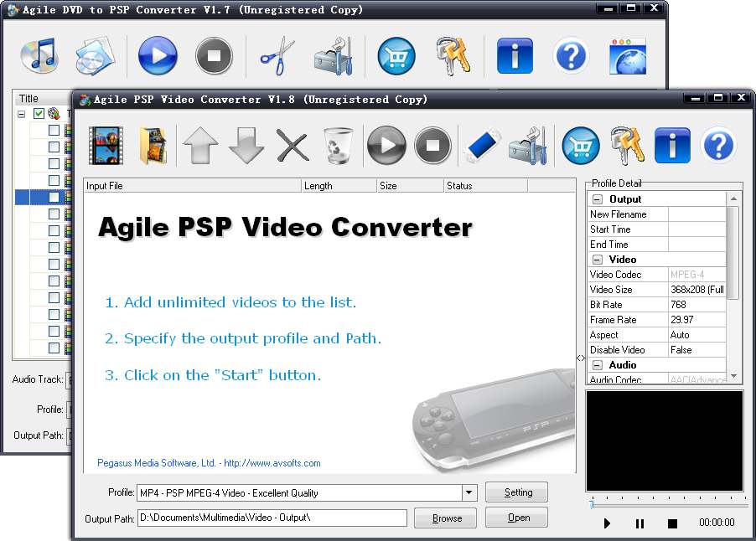Click Profile Detail scrollbar down arrow
Screen dimensions: 756x541
[733, 376]
